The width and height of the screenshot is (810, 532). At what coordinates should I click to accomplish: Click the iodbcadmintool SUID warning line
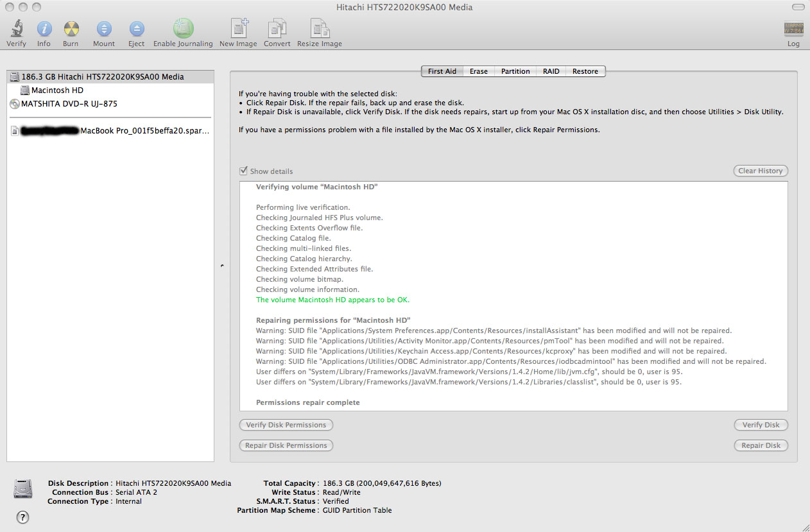(511, 361)
